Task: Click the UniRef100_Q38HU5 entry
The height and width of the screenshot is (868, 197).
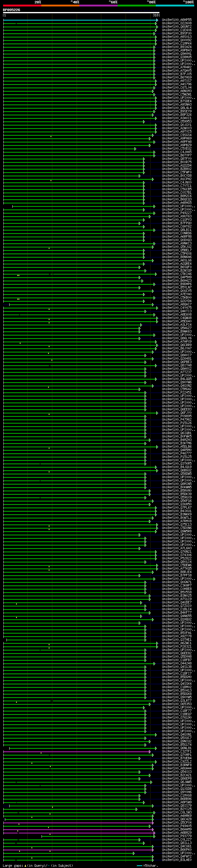Action: [x=177, y=57]
